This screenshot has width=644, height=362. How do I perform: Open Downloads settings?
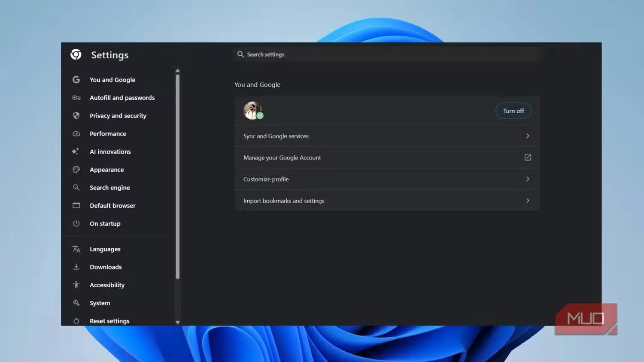point(106,267)
